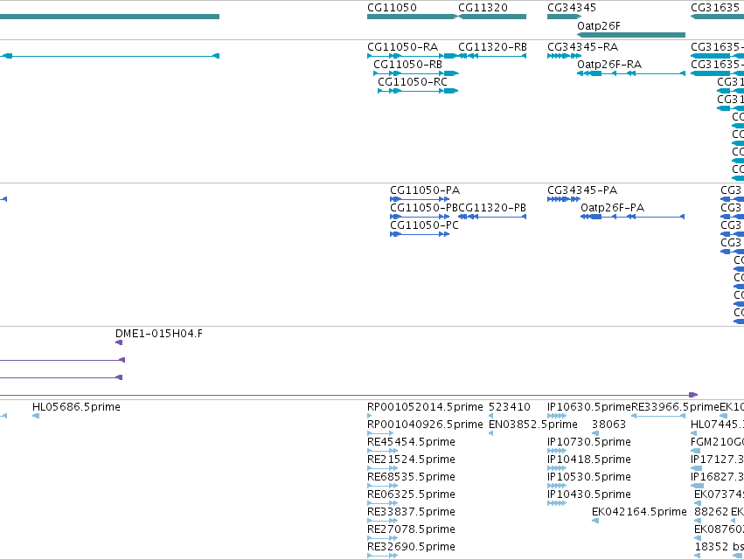Choose protein label CG11050-PB
Screen dimensions: 744x560
tap(424, 208)
